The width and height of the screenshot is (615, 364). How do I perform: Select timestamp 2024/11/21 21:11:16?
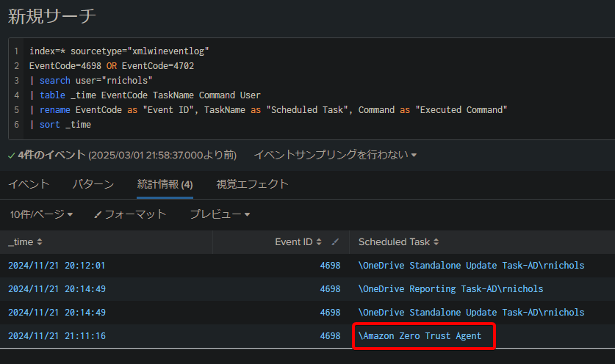pyautogui.click(x=57, y=336)
